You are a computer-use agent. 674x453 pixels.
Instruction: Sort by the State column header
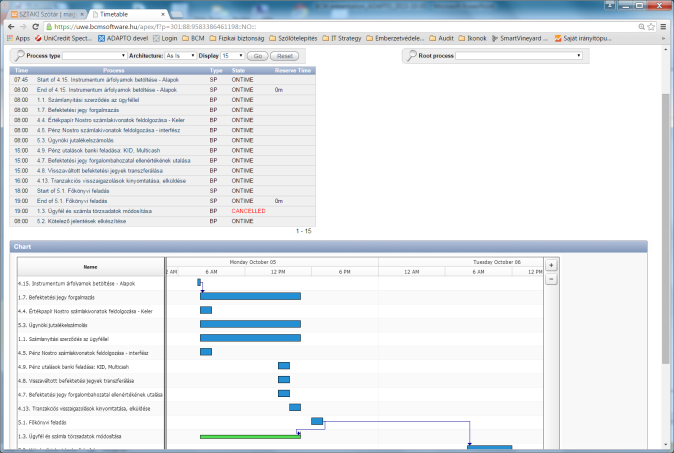click(238, 70)
